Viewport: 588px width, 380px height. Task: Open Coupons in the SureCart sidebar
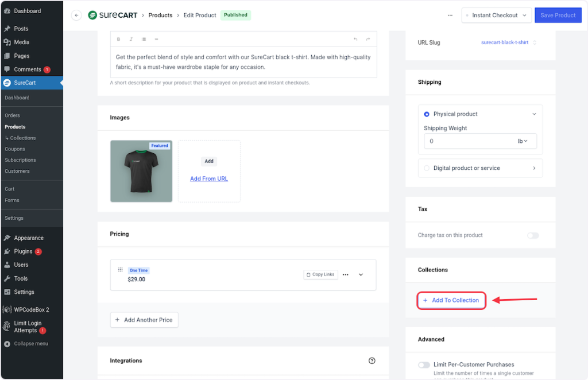click(x=15, y=149)
